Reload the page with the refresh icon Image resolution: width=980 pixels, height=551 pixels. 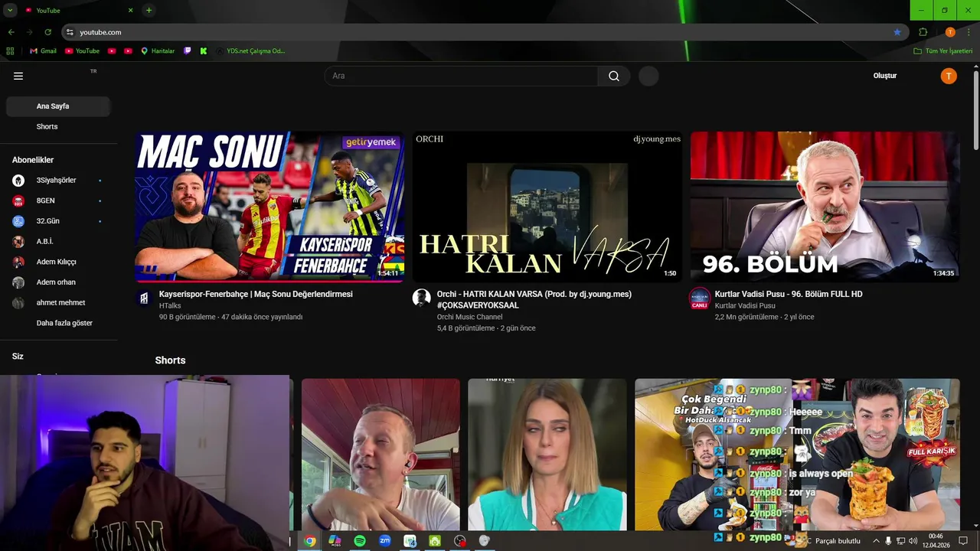point(47,32)
